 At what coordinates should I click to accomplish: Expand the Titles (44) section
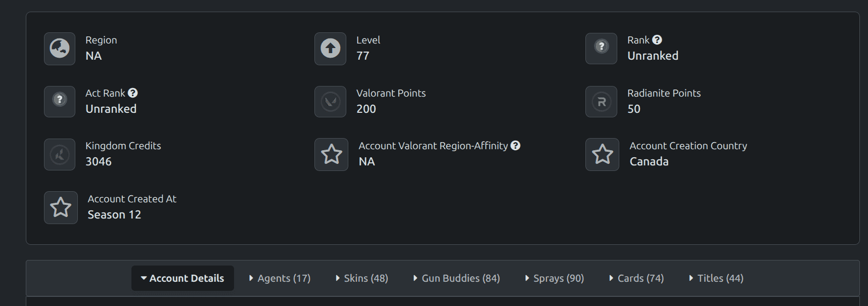716,278
